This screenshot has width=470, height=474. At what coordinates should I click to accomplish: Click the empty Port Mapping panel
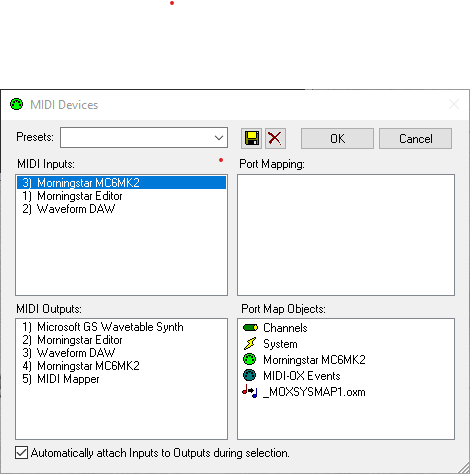point(346,235)
